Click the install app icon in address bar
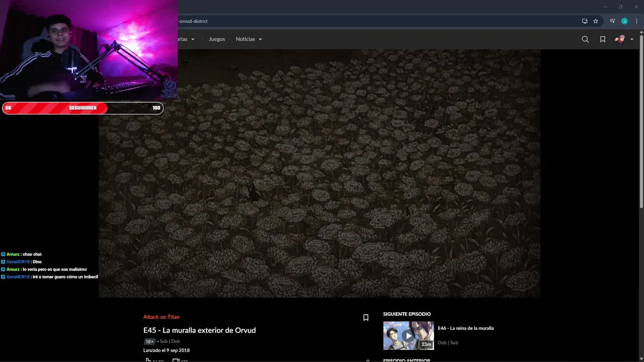Viewport: 644px width, 362px height. click(x=585, y=21)
